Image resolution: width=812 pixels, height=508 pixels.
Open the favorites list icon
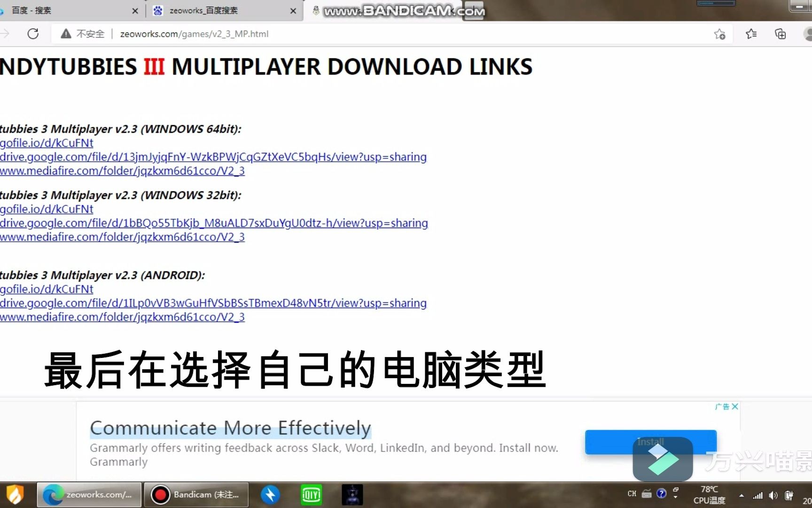pyautogui.click(x=751, y=34)
